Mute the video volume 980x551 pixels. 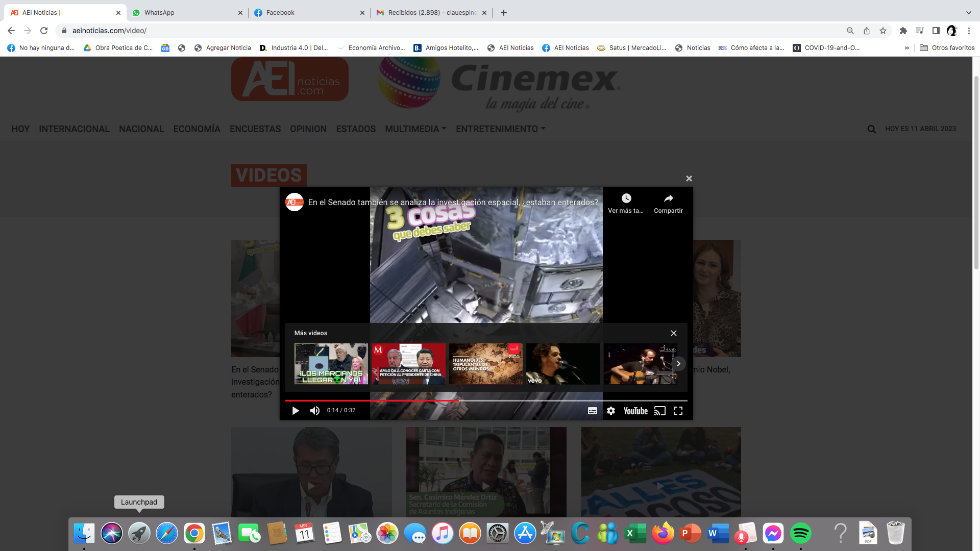pos(315,411)
